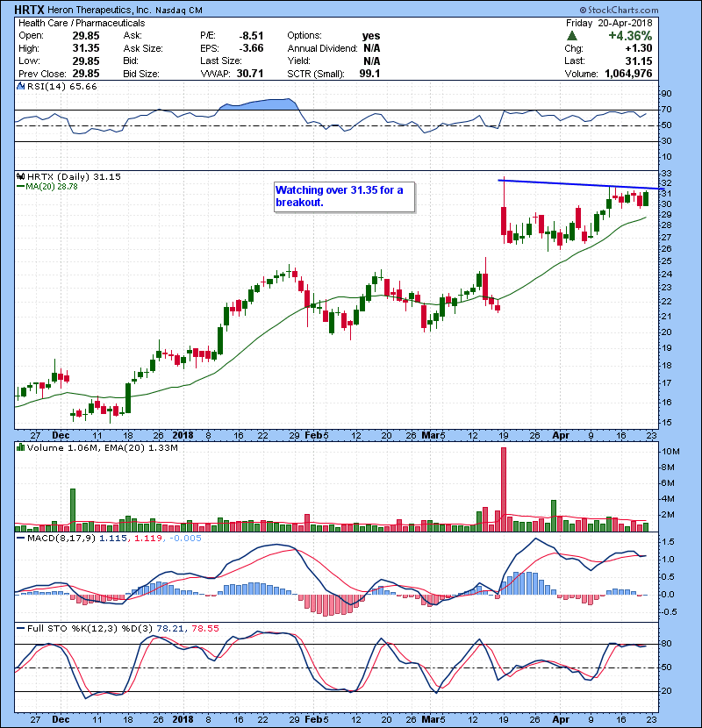Click the blue descending resistance trendline
Screen dimensions: 702x728
581,184
